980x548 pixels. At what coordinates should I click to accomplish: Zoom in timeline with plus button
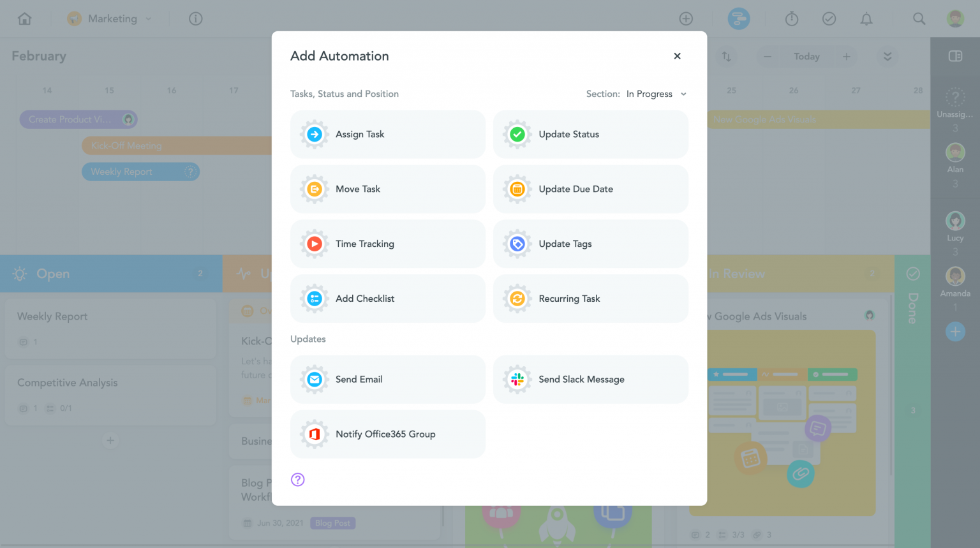pos(847,56)
